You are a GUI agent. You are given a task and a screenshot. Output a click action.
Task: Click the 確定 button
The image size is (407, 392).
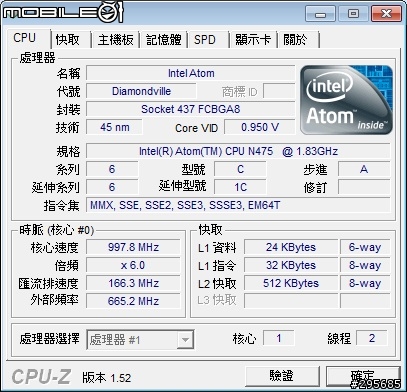363,376
